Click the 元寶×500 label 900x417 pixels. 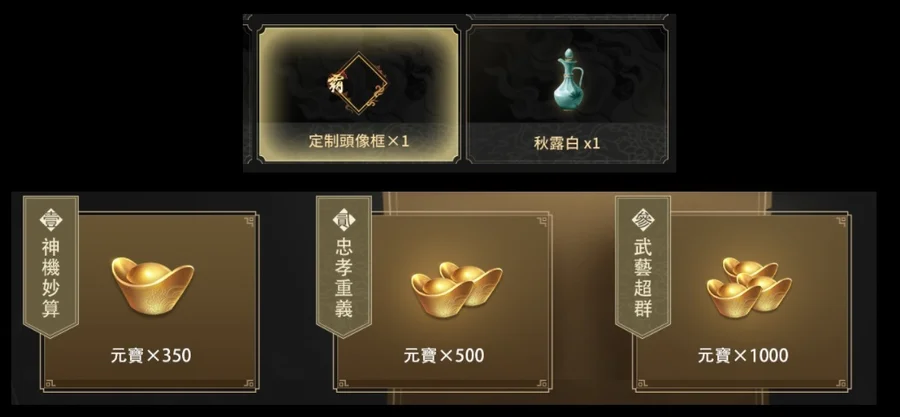pyautogui.click(x=444, y=356)
